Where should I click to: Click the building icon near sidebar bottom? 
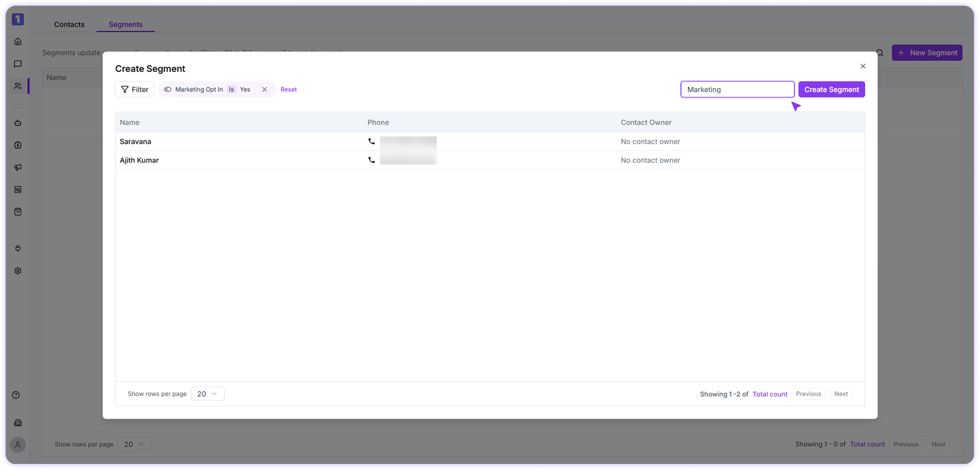[x=18, y=423]
